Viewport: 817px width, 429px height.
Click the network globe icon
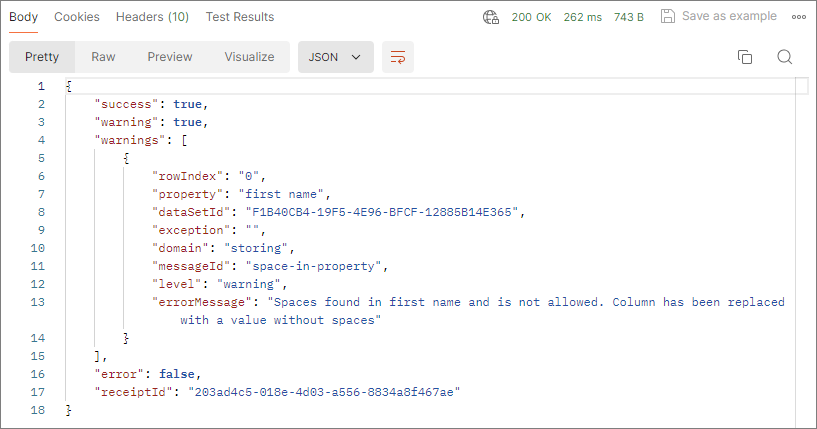[x=491, y=17]
